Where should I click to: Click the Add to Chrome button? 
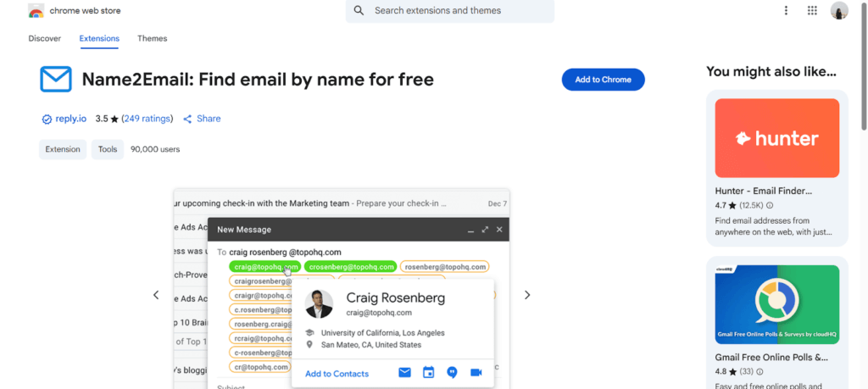tap(603, 80)
